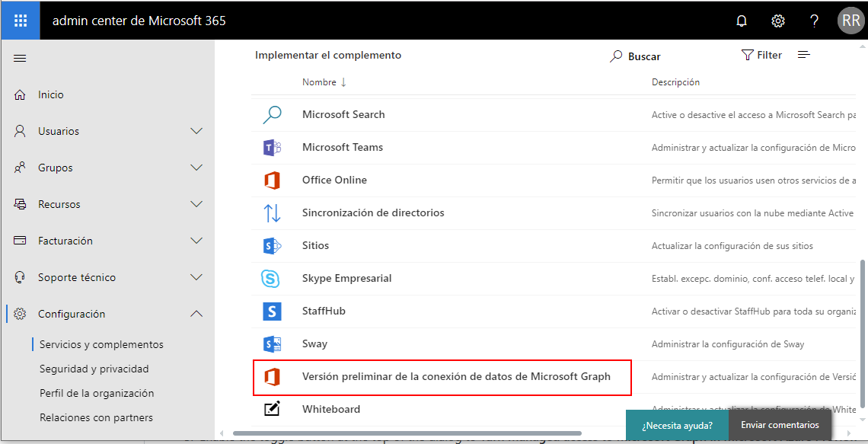Viewport: 868px width, 444px height.
Task: Collapse the Configuración section
Action: coord(196,314)
